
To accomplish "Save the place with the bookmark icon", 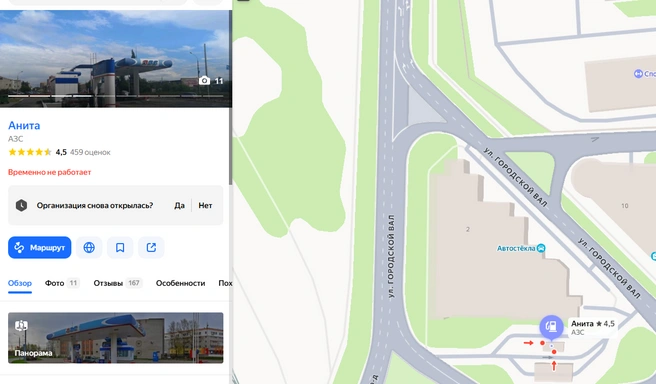I will [x=120, y=248].
